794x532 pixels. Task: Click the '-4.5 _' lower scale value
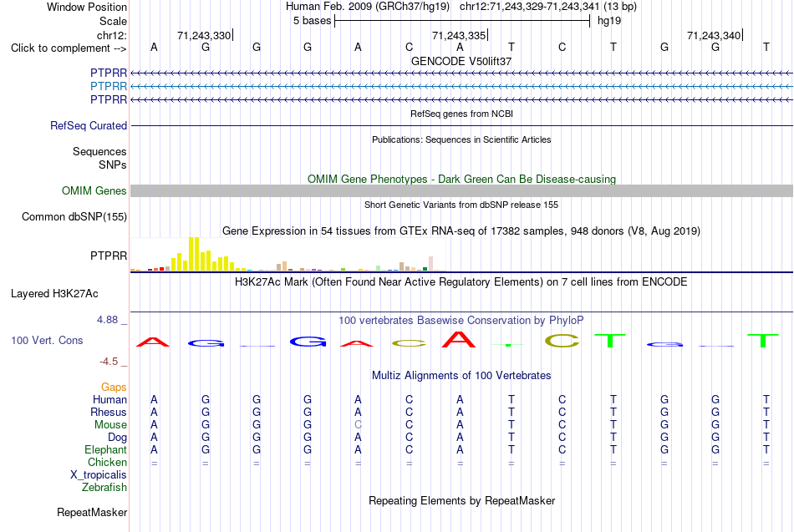click(113, 362)
